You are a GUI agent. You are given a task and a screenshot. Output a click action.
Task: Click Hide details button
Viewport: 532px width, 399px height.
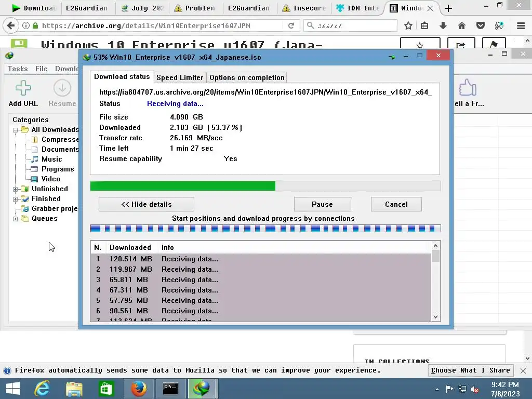(x=146, y=204)
